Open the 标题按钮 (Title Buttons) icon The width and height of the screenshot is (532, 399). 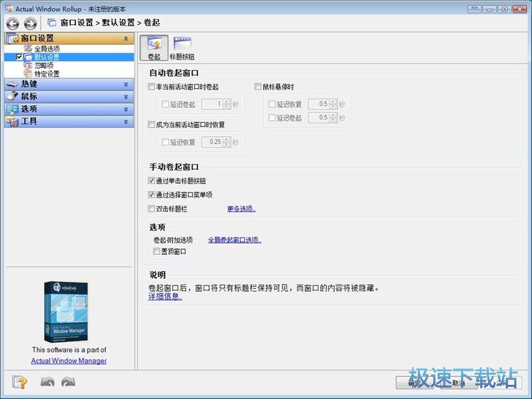click(182, 48)
